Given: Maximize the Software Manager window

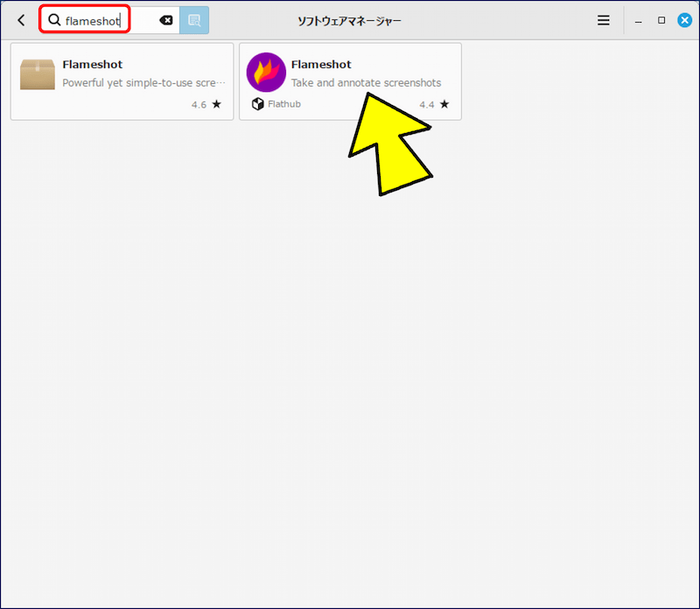Looking at the screenshot, I should (x=661, y=20).
